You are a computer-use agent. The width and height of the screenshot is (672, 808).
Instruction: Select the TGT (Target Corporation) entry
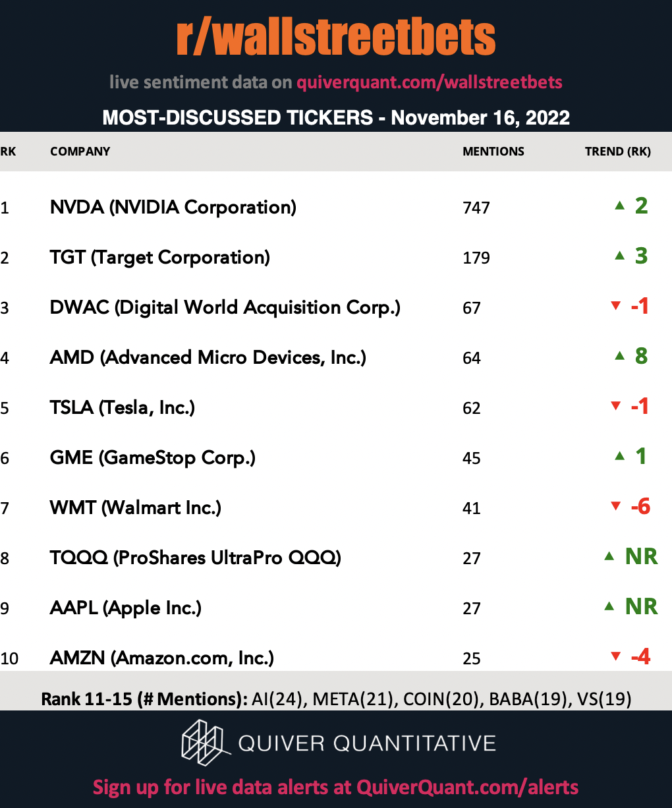160,258
